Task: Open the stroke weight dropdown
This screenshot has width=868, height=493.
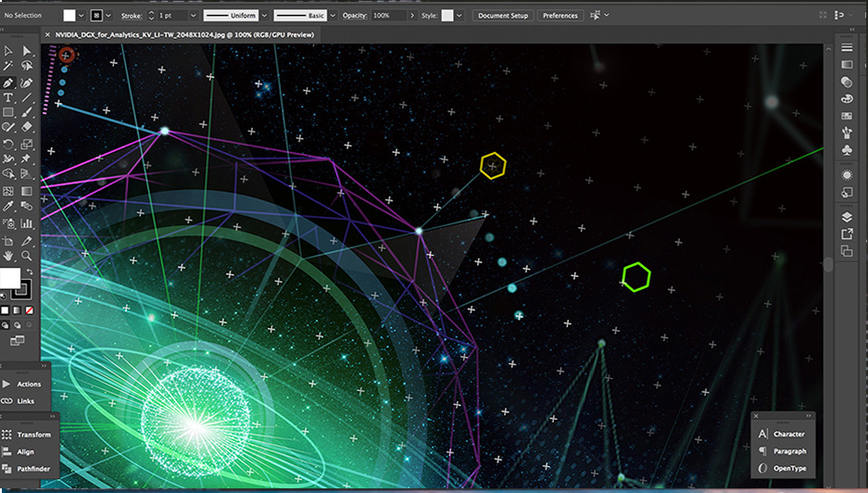Action: [x=193, y=16]
